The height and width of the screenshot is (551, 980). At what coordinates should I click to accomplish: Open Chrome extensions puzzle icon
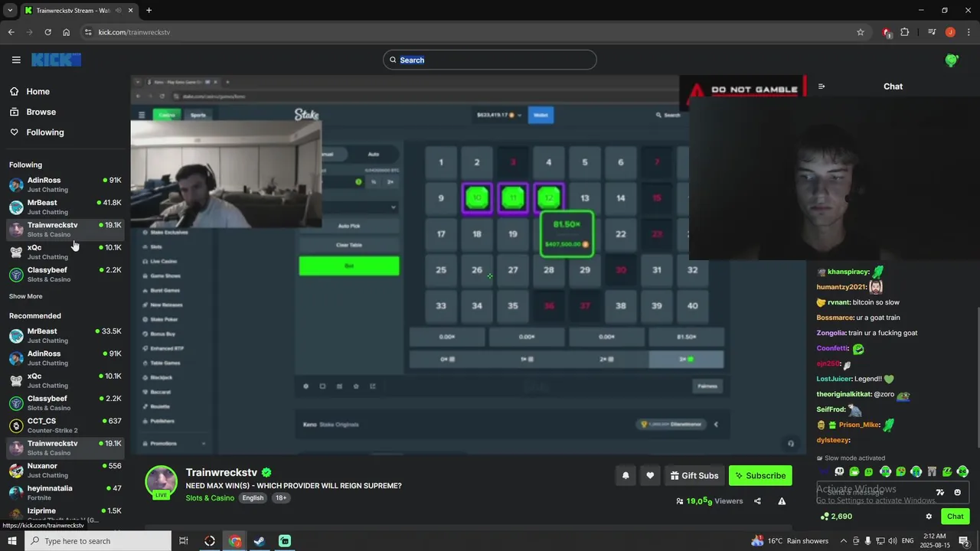click(905, 32)
